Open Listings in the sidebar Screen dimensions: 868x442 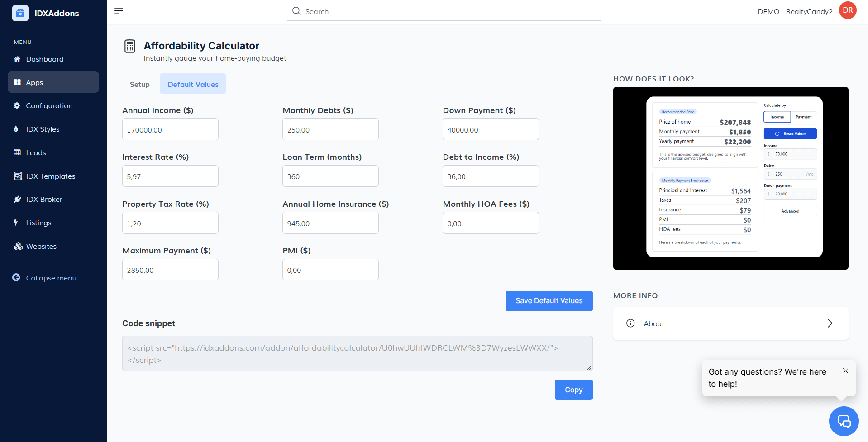(53, 223)
